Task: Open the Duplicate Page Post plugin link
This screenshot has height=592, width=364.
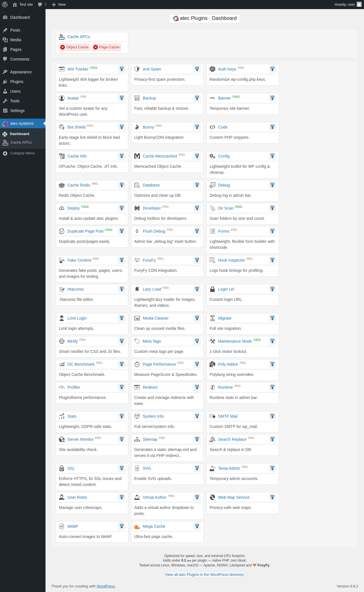Action: pyautogui.click(x=85, y=231)
